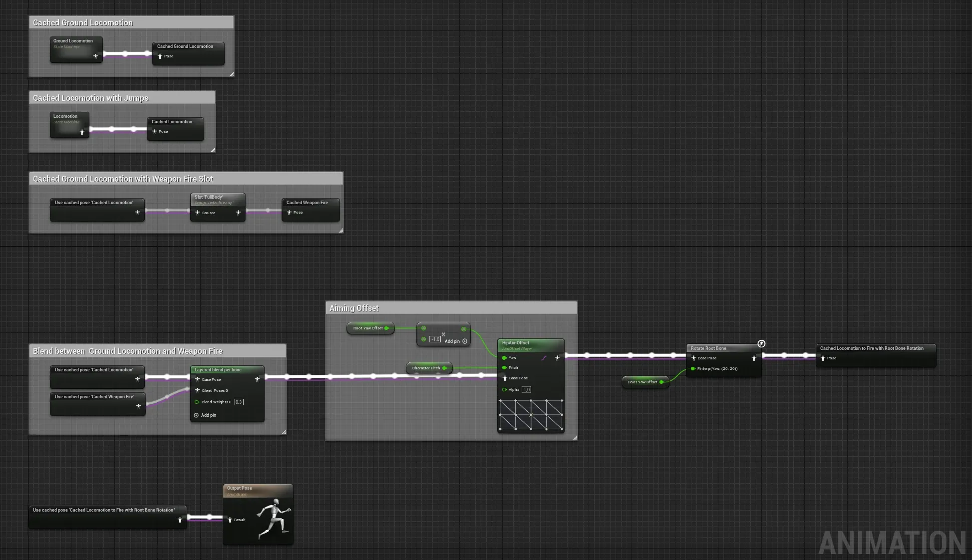972x560 pixels.
Task: Click Add pin on Layered blend per bone node
Action: tap(205, 415)
